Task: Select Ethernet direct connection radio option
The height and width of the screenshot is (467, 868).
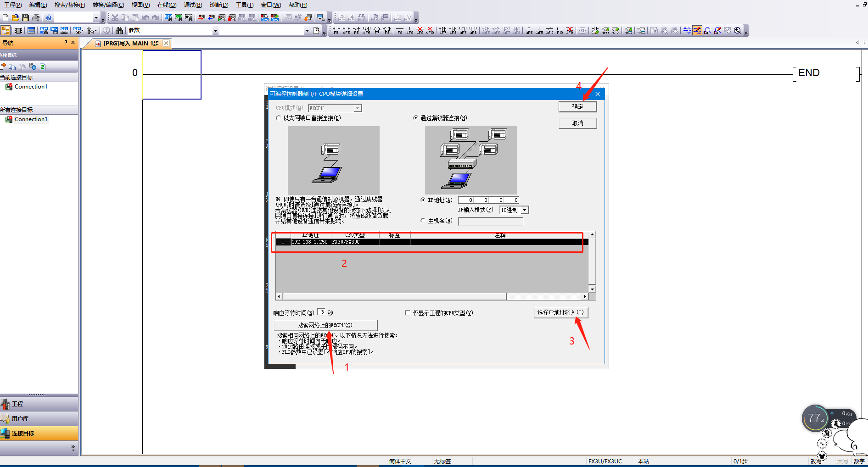Action: coord(279,118)
